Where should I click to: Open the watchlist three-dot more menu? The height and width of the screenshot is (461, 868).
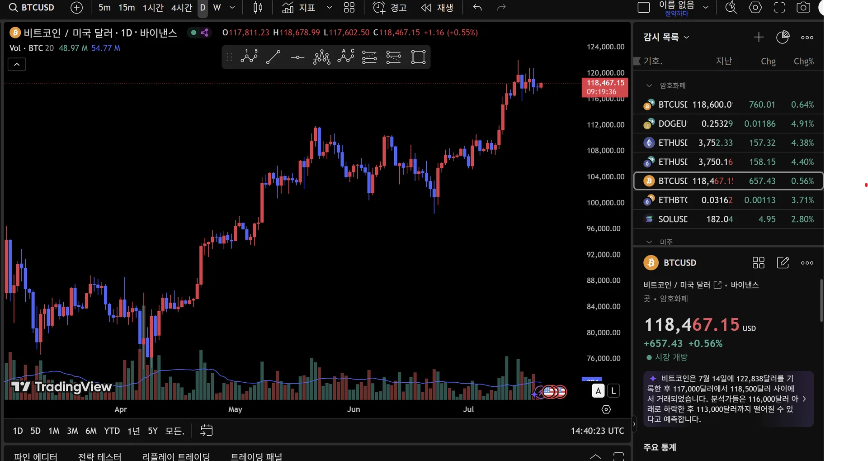tap(807, 38)
